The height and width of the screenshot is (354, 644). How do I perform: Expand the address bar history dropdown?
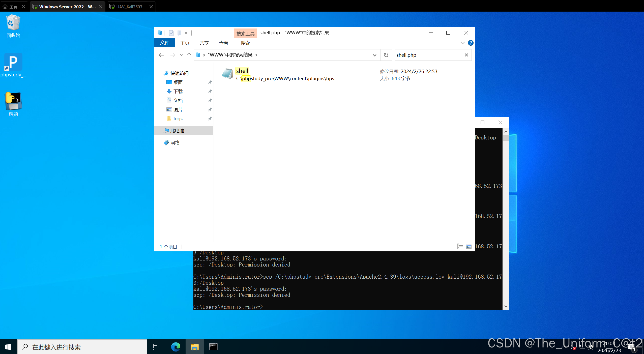pyautogui.click(x=374, y=55)
